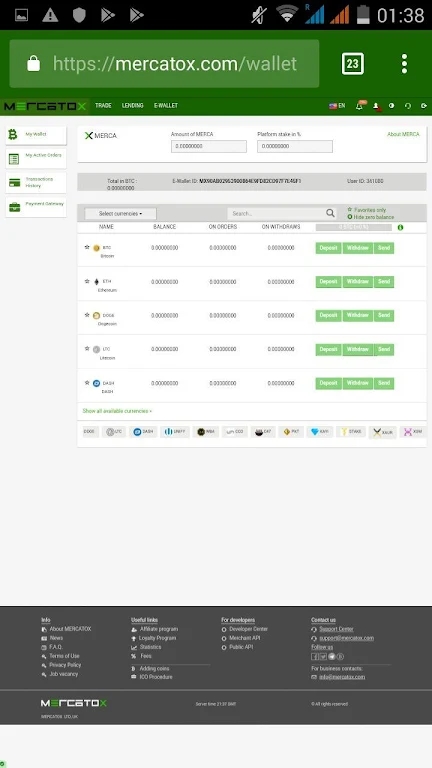Click Deposit button for Bitcoin
Viewport: 432px width, 768px height.
point(329,248)
